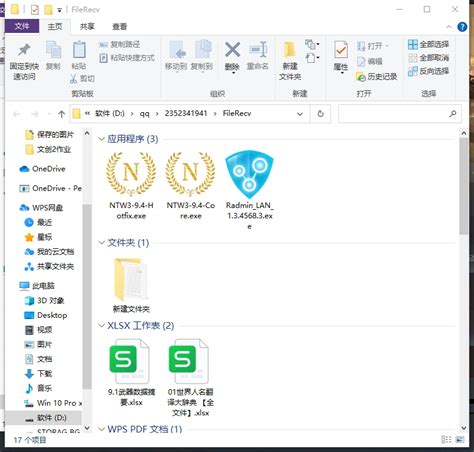Select the 新建文件夹 folder item

pos(131,285)
